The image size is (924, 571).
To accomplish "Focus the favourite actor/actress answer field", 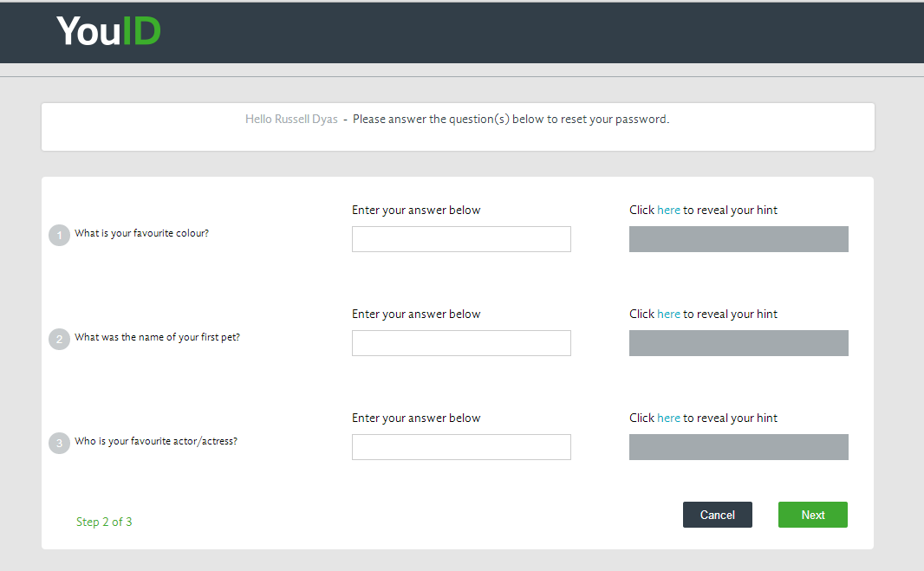I will pos(461,447).
